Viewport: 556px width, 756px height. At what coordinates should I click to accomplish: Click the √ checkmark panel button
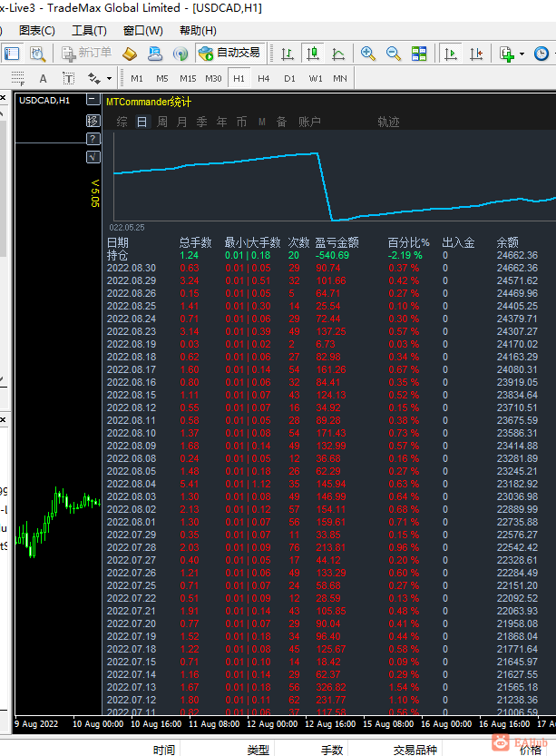[x=93, y=157]
